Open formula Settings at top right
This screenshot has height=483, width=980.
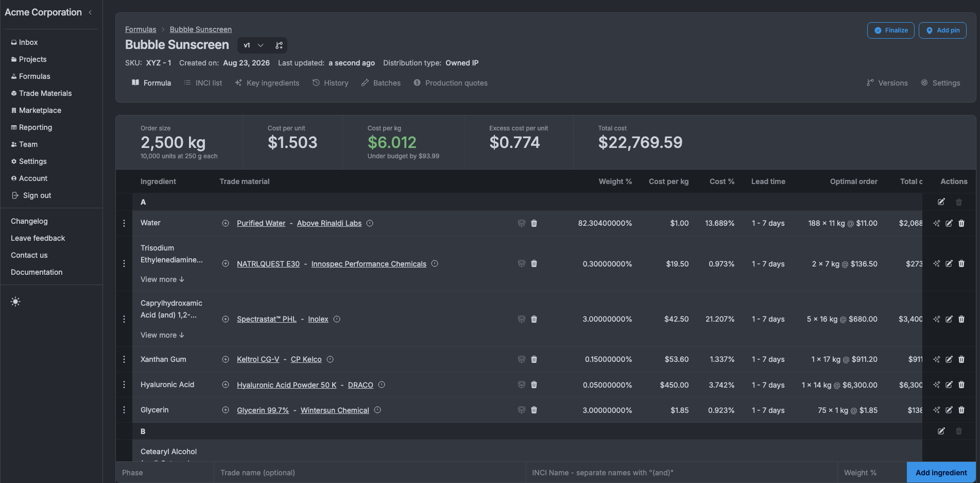click(x=940, y=83)
